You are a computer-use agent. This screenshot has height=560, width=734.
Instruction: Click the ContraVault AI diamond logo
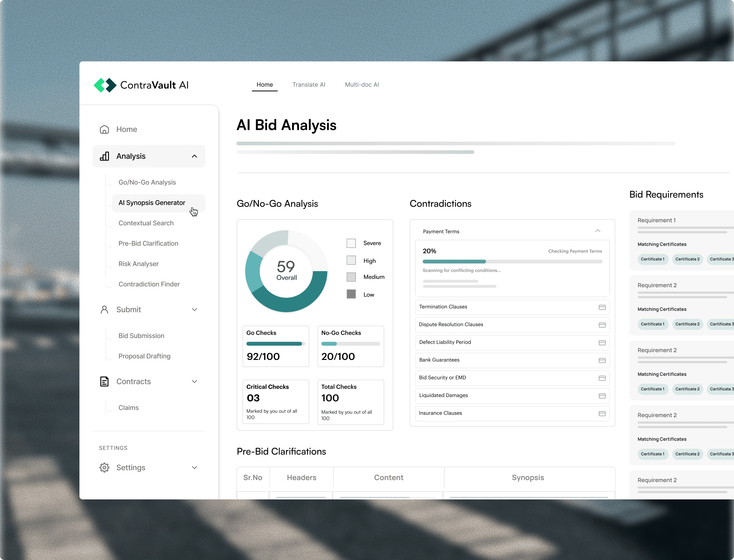[105, 85]
